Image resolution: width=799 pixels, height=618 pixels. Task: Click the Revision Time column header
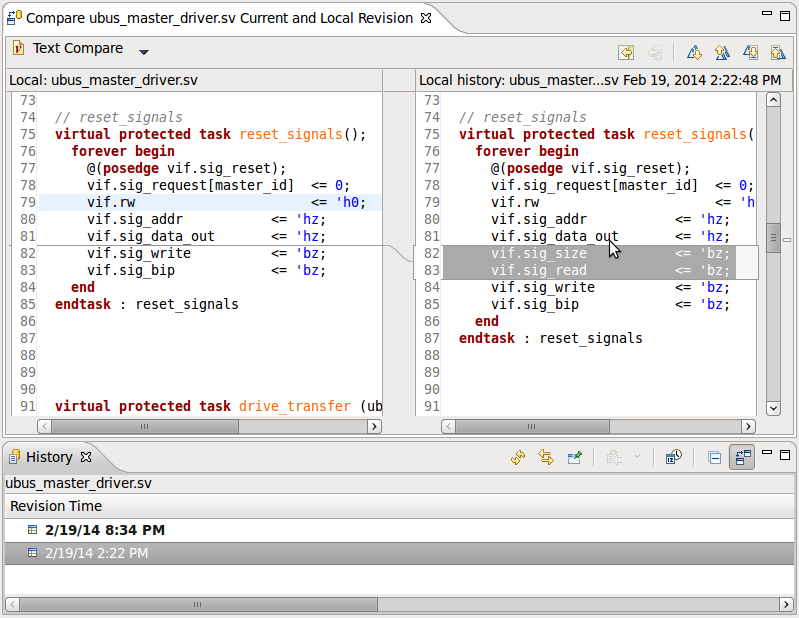pos(56,506)
